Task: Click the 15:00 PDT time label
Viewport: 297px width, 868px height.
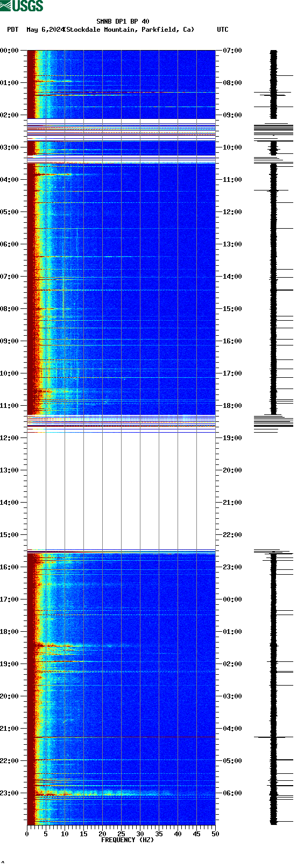Action: pos(10,535)
